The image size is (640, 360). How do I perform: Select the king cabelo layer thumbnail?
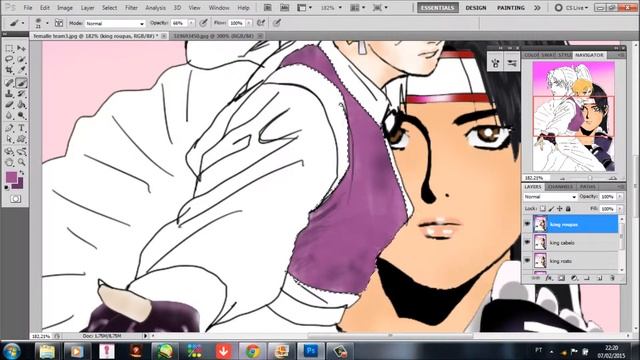[x=540, y=242]
